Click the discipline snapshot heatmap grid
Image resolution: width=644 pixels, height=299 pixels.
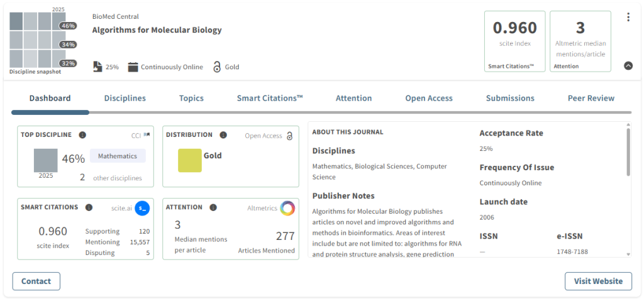click(37, 40)
